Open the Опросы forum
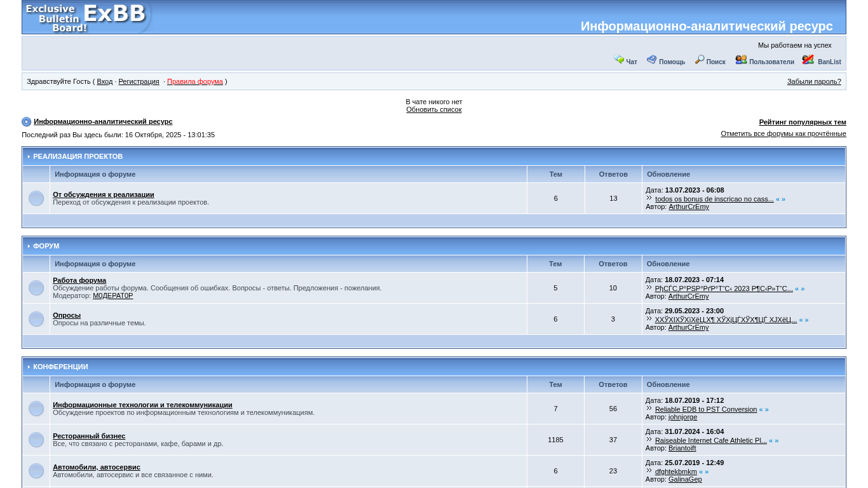The height and width of the screenshot is (488, 868). click(67, 315)
